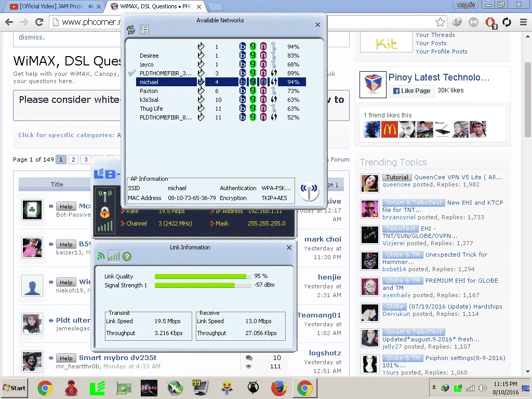Click the circular sync extension icon

507,22
